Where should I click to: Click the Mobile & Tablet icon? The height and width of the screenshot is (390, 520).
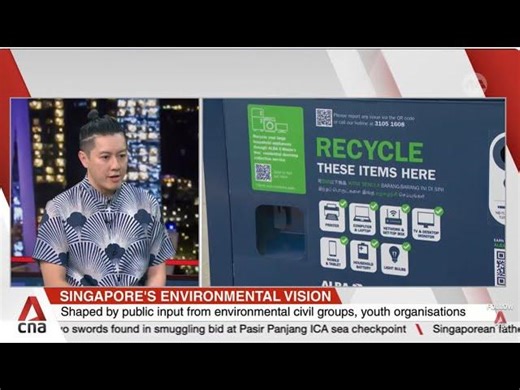click(x=333, y=253)
